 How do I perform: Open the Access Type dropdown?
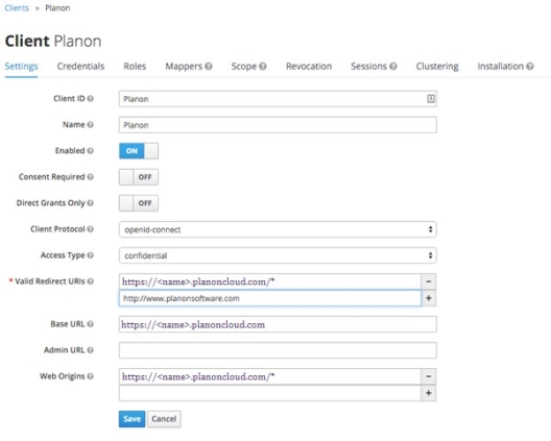278,255
